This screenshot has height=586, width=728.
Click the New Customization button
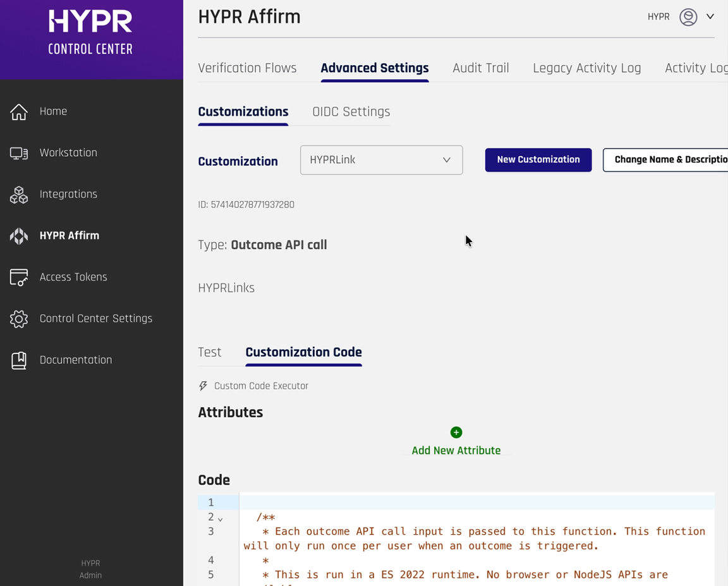538,160
